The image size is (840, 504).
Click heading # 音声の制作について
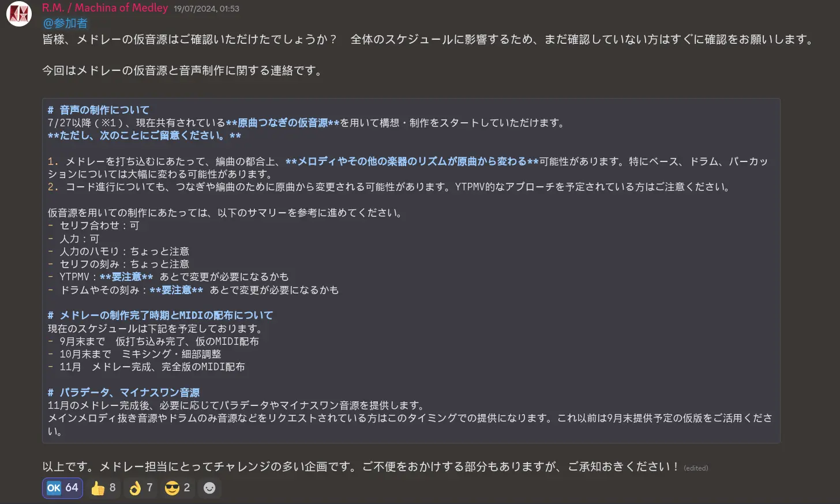pos(99,110)
